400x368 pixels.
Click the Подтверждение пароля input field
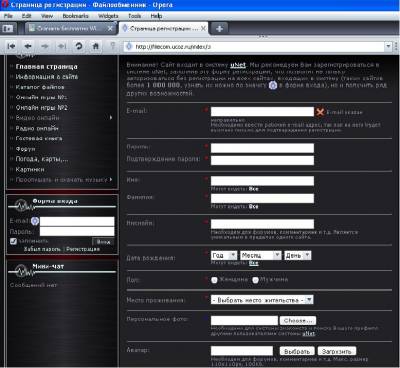click(262, 160)
